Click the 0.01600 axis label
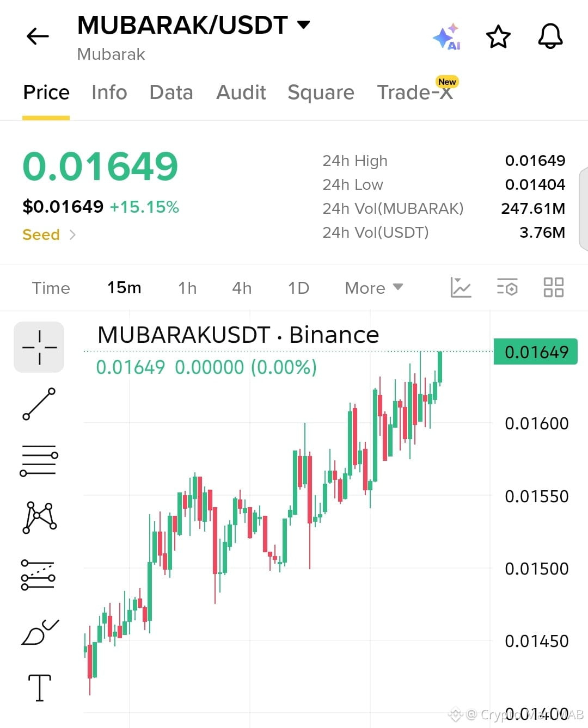 [537, 423]
